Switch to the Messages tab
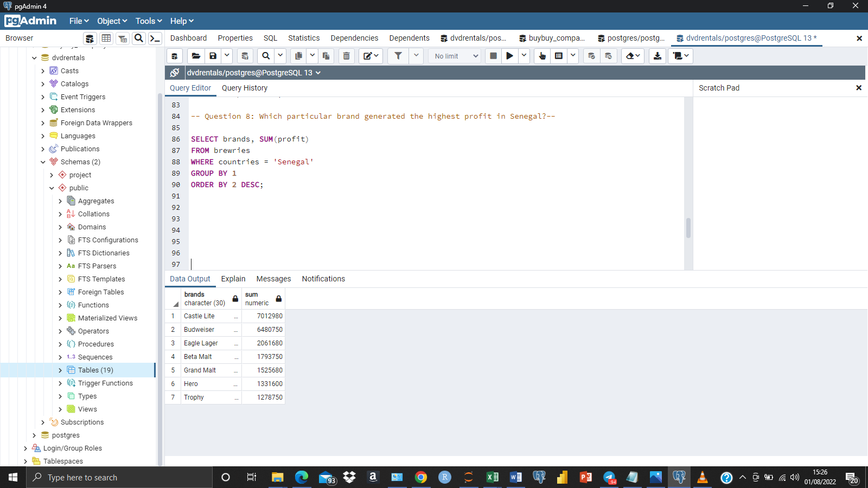868x488 pixels. pos(273,279)
